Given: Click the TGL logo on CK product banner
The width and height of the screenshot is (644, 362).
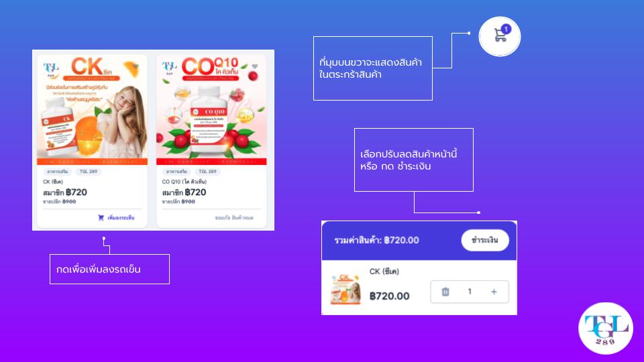Looking at the screenshot, I should (51, 70).
